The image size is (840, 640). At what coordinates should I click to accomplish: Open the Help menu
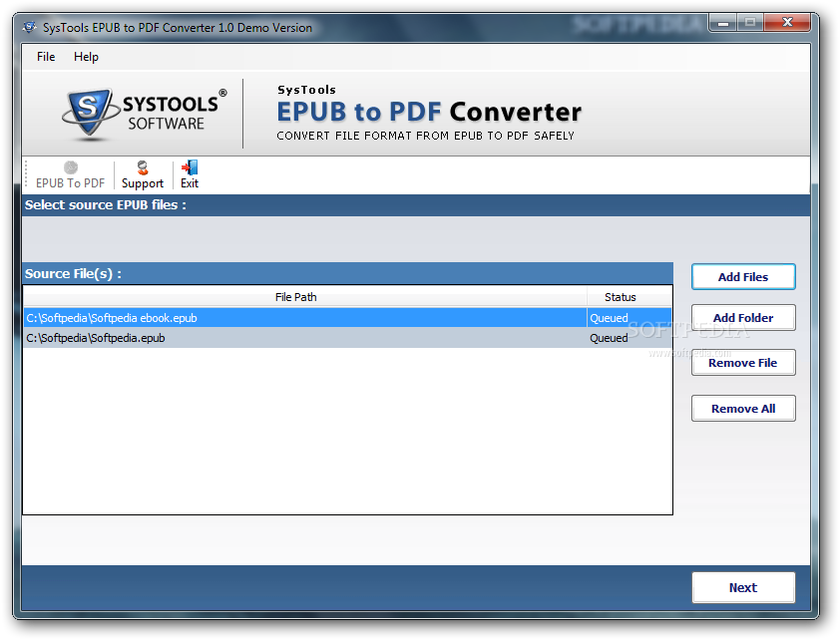click(x=86, y=57)
